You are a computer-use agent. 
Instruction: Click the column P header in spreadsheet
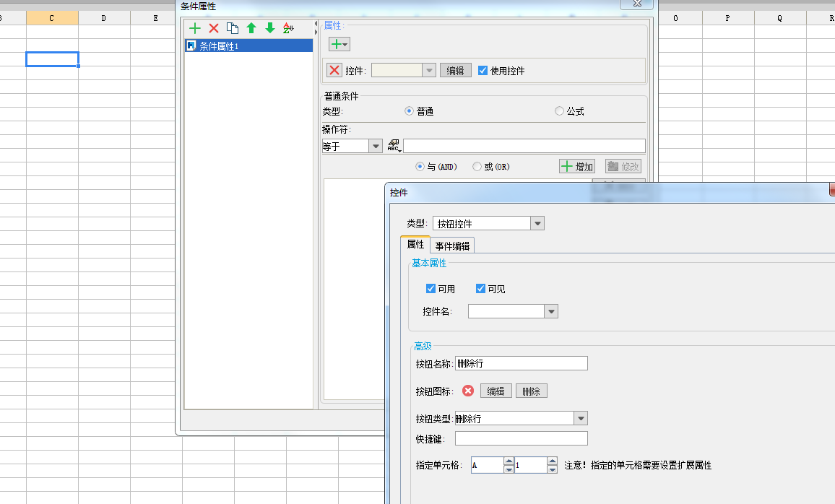(728, 18)
